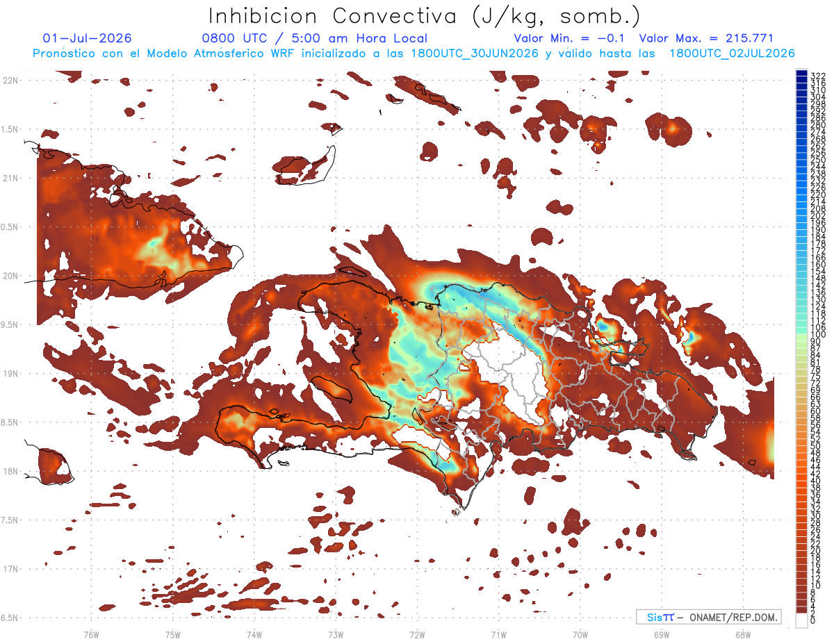Click the 'Valor Max. = 215.771' readout
Image resolution: width=834 pixels, height=644 pixels.
coord(706,39)
